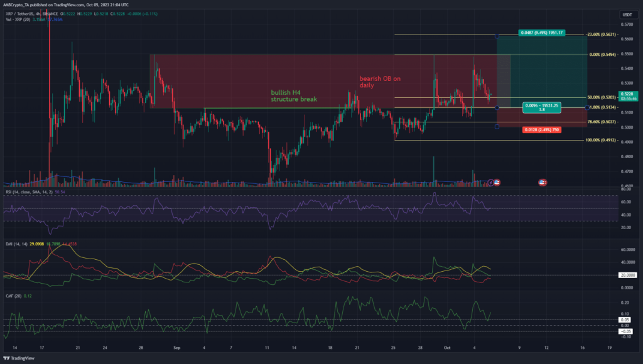Select the 'bullish H4 structure break' text annotation
643x364 pixels.
click(294, 95)
